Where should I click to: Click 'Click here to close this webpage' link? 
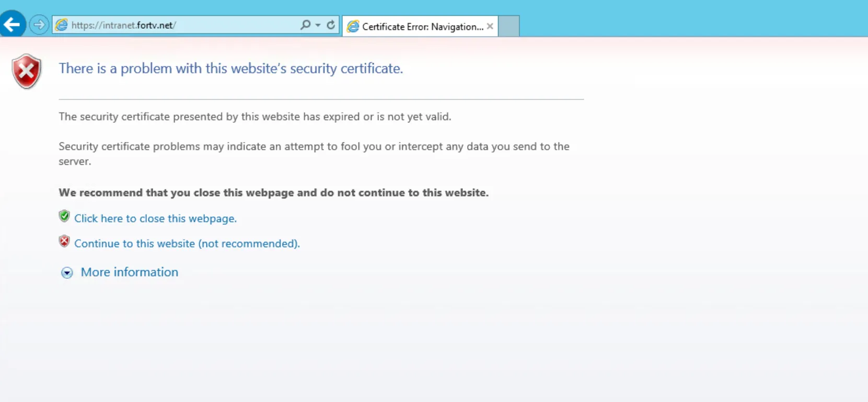pos(155,219)
